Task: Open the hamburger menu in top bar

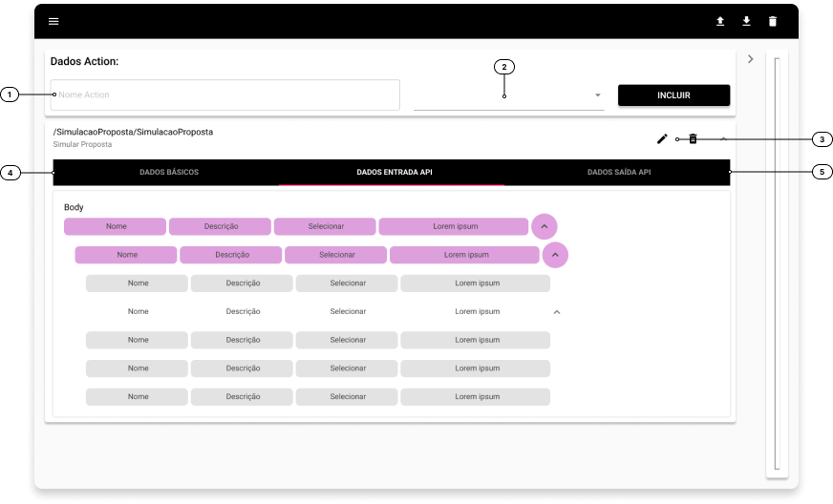Action: point(53,21)
